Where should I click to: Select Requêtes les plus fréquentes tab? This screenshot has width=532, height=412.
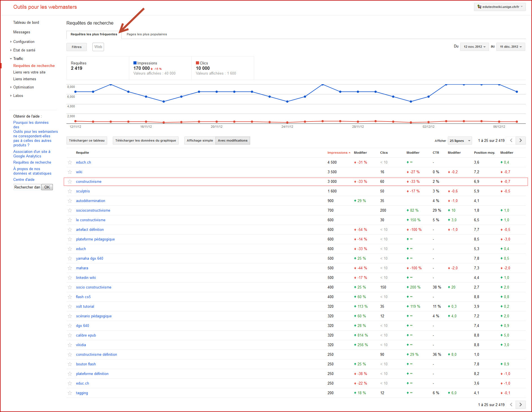pyautogui.click(x=94, y=34)
